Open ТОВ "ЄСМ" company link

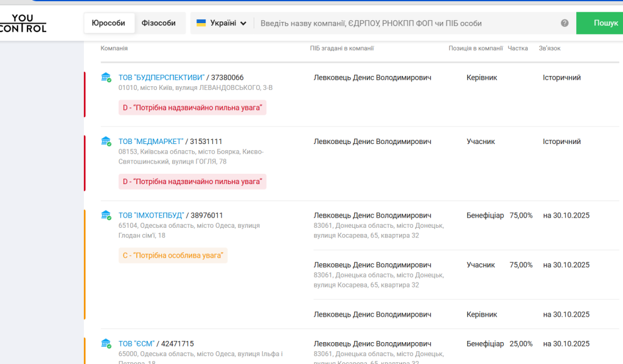point(136,344)
